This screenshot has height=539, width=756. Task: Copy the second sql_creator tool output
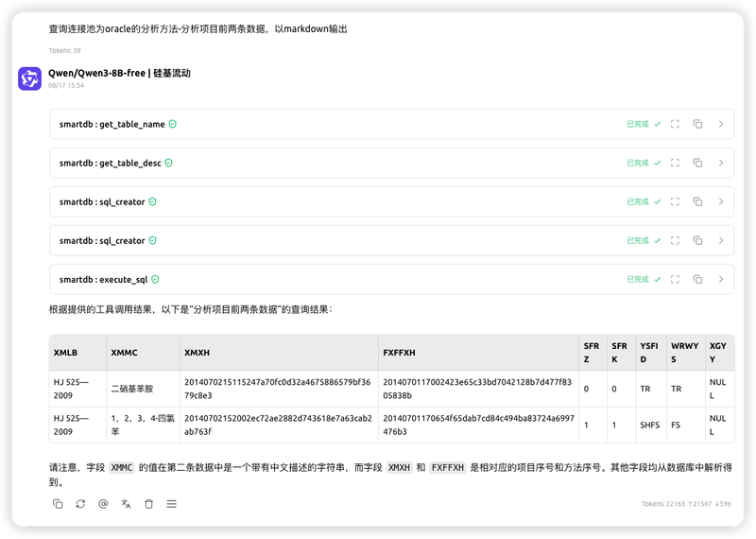click(x=697, y=240)
